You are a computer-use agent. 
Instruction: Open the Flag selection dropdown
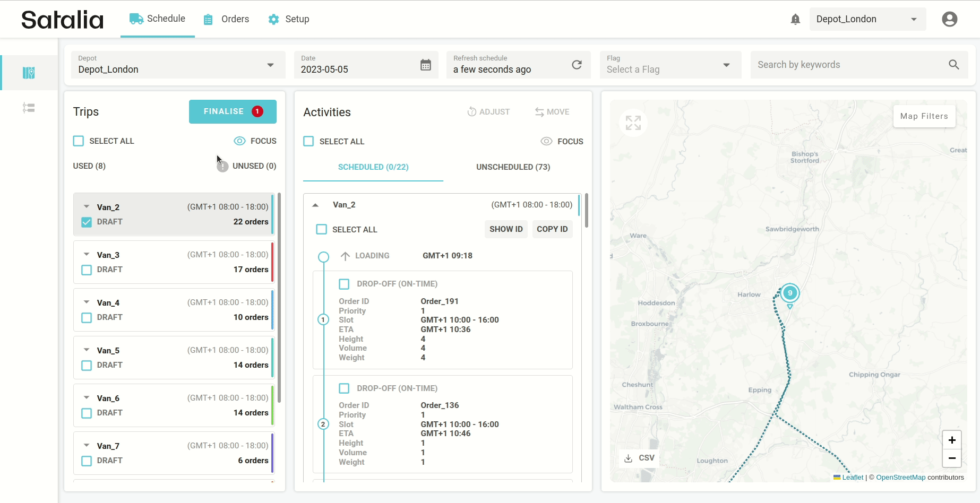(x=670, y=65)
